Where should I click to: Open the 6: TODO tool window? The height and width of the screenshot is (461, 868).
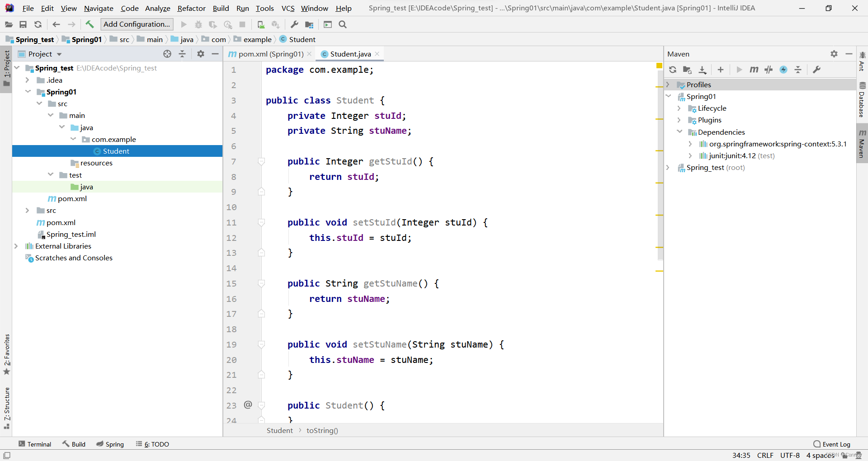[x=152, y=444]
